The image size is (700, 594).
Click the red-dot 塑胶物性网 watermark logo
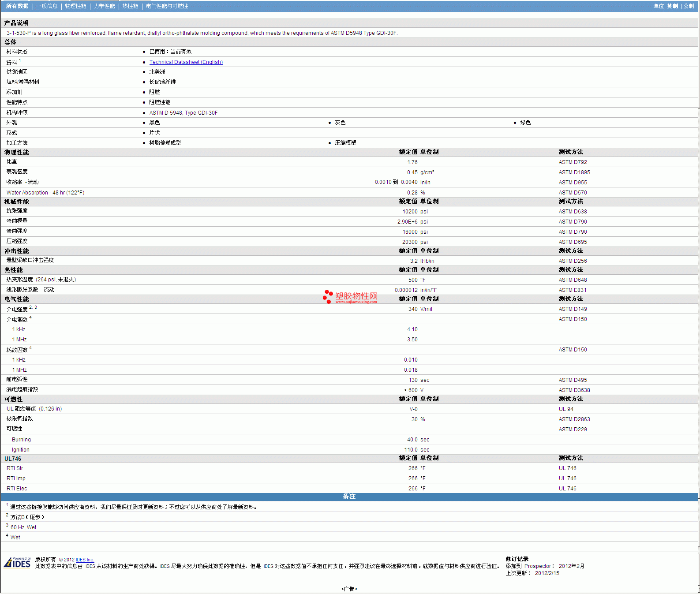[x=350, y=297]
